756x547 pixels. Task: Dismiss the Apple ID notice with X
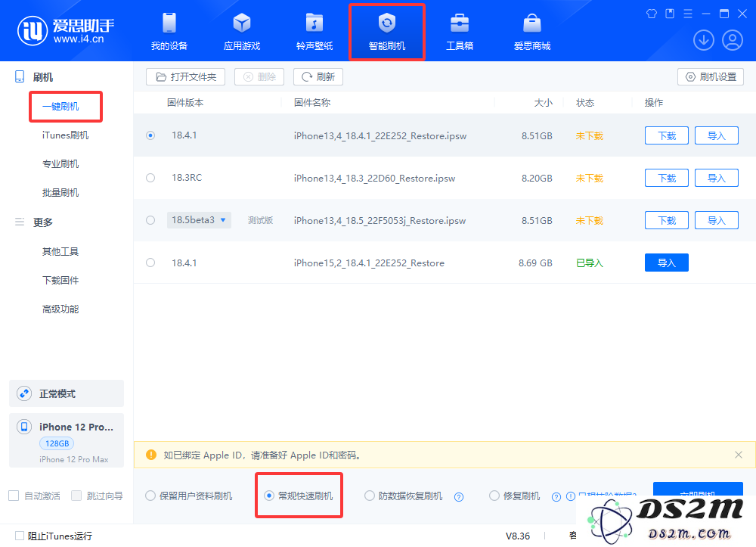738,455
